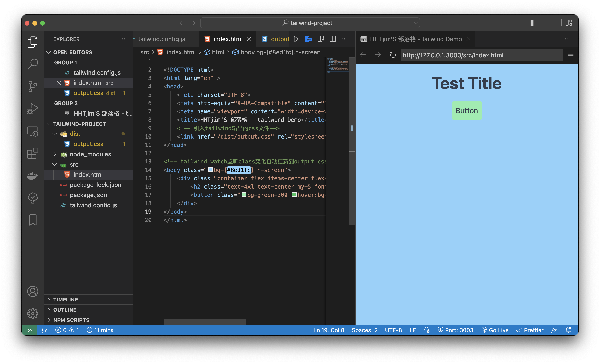Click the remote window indicator in status bar
Viewport: 600px width, 364px height.
29,330
